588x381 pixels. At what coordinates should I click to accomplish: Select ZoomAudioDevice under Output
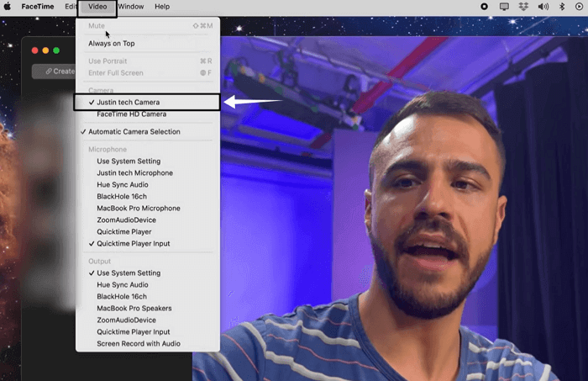148,320
